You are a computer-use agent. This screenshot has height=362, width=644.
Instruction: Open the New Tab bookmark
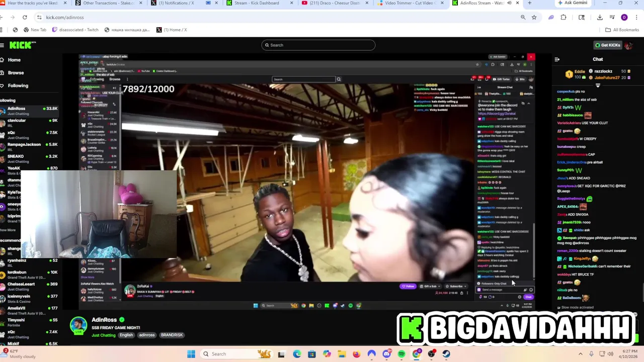(35, 30)
